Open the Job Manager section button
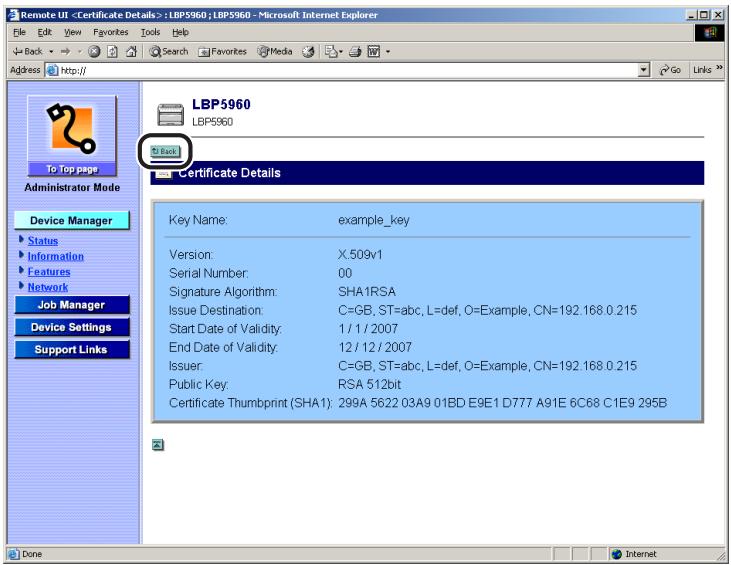Screen dimensions: 731x565 (72, 305)
